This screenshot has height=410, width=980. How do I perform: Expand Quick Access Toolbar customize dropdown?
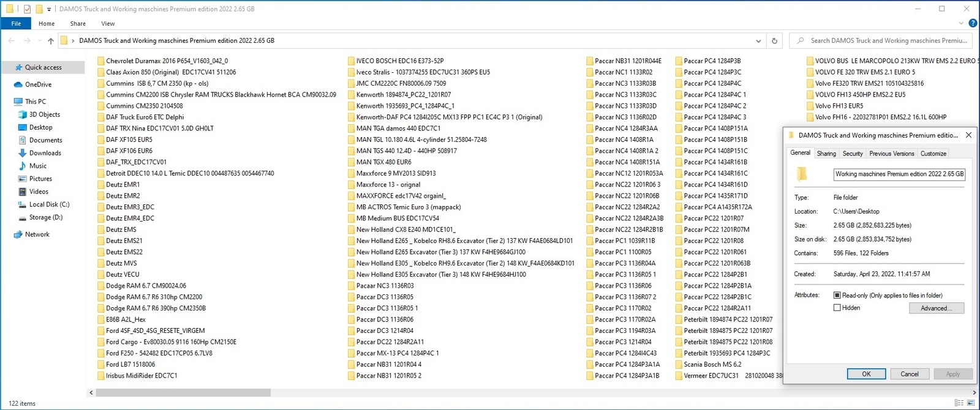(x=49, y=9)
